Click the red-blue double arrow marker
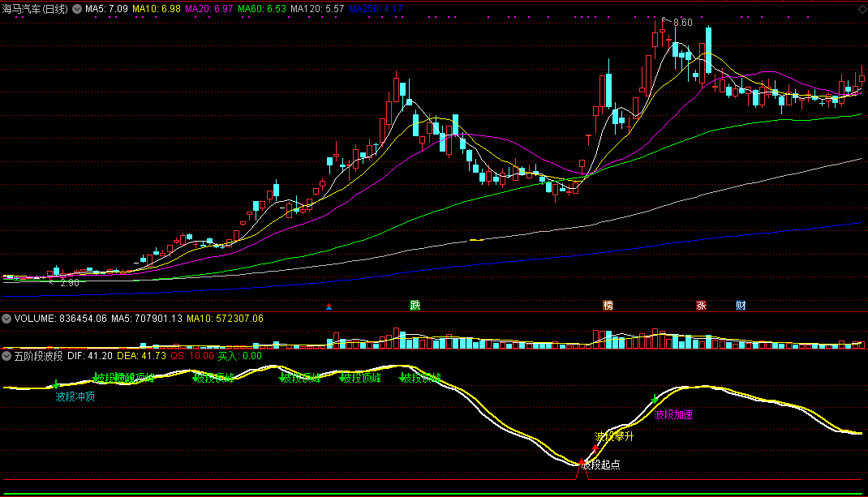 click(x=329, y=306)
